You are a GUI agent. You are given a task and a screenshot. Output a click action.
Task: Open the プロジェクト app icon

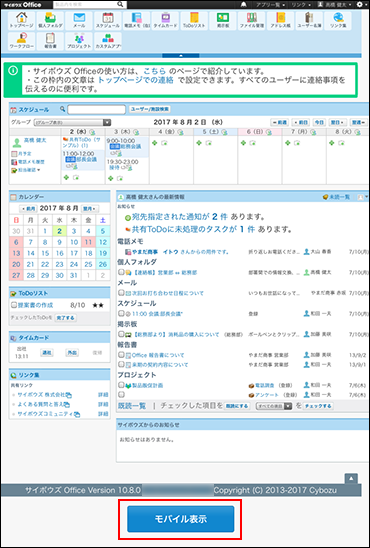[79, 41]
